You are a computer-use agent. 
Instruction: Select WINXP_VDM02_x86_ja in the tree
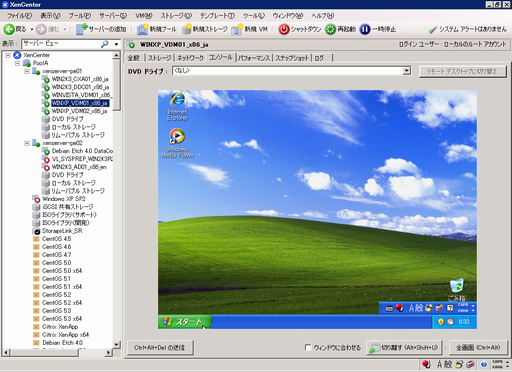pyautogui.click(x=79, y=111)
